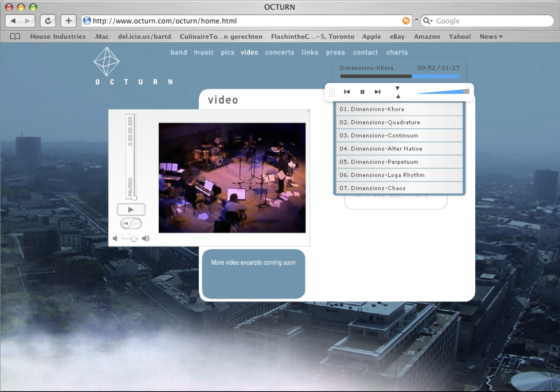This screenshot has height=392, width=560.
Task: Click the video play button
Action: 131,209
